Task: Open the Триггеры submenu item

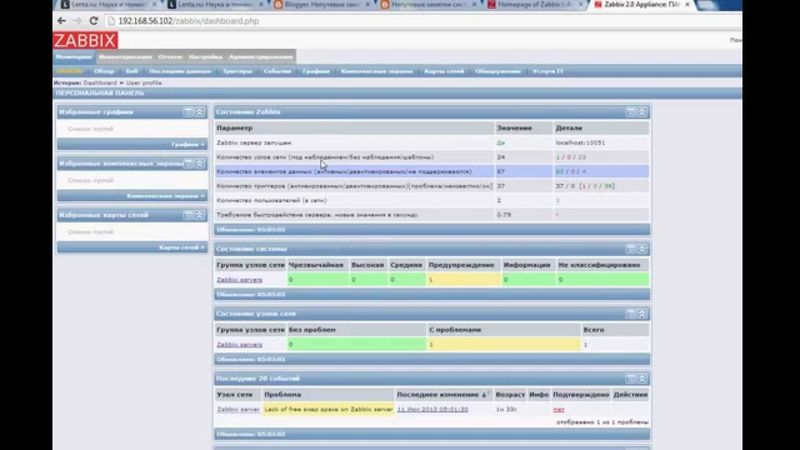Action: click(237, 71)
